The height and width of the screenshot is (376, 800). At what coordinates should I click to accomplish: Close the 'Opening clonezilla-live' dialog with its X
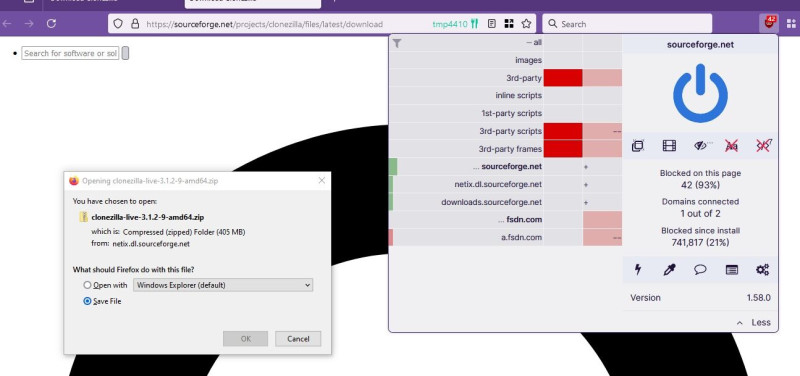(x=321, y=180)
